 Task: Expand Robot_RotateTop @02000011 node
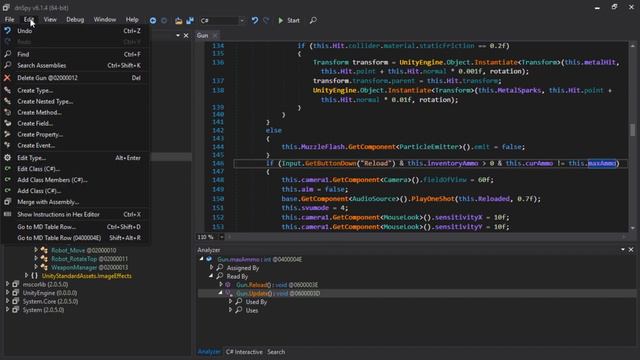tap(36, 259)
